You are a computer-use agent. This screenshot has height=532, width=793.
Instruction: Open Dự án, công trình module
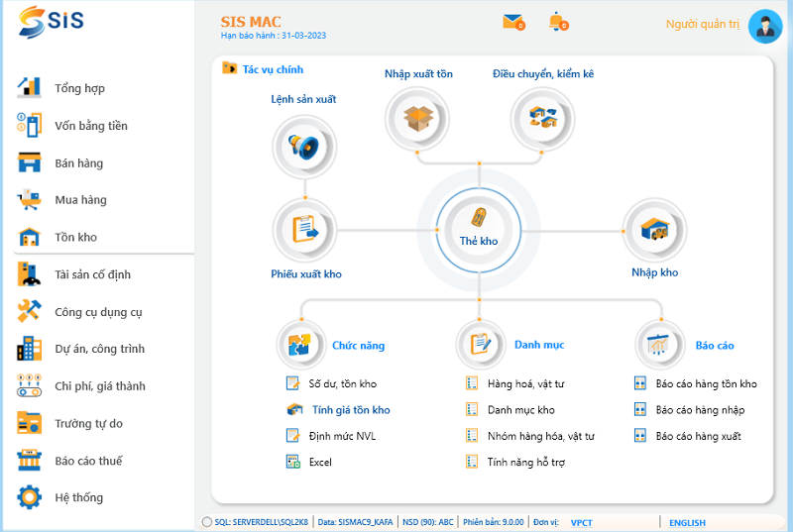tap(100, 349)
